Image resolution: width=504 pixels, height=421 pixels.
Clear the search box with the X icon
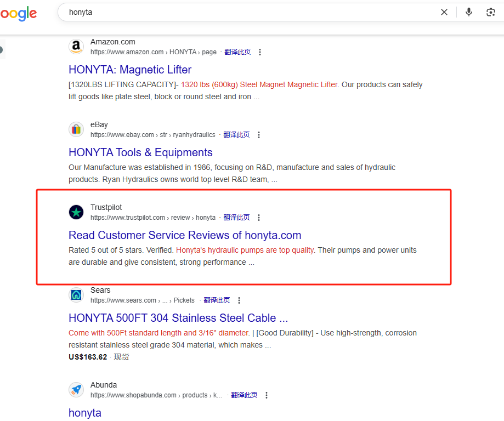pos(444,12)
